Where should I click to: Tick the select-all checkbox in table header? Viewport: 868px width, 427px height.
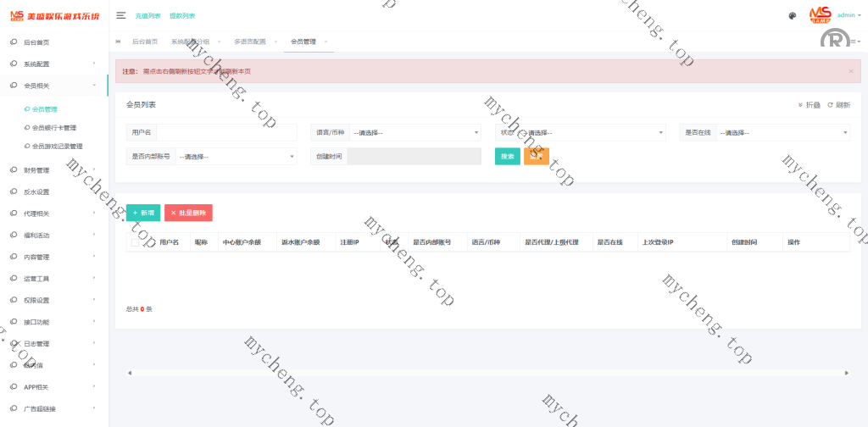[135, 242]
